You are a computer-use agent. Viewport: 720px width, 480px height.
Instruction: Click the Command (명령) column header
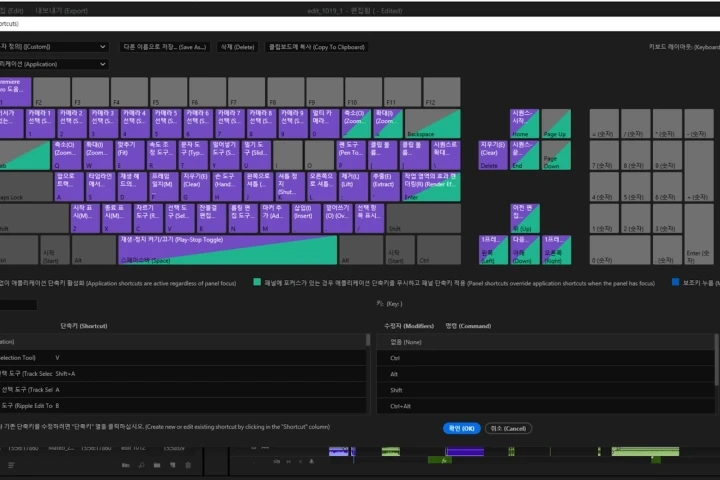pyautogui.click(x=468, y=326)
